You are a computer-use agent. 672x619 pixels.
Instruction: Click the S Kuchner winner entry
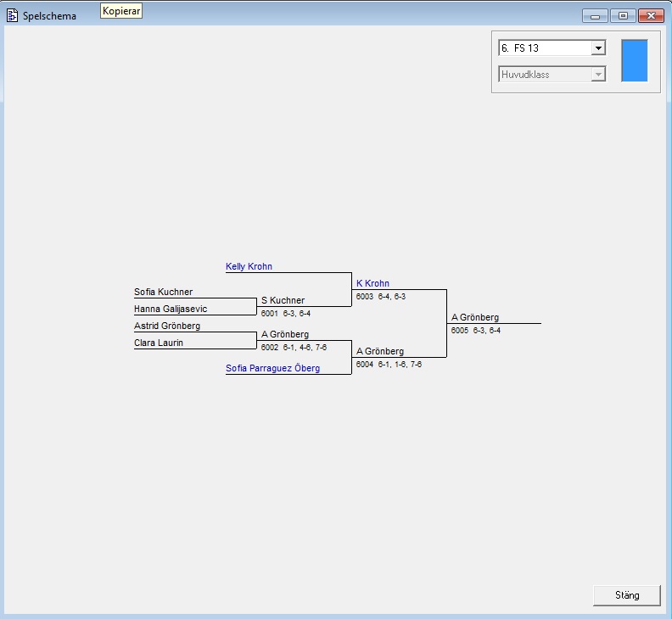point(283,300)
